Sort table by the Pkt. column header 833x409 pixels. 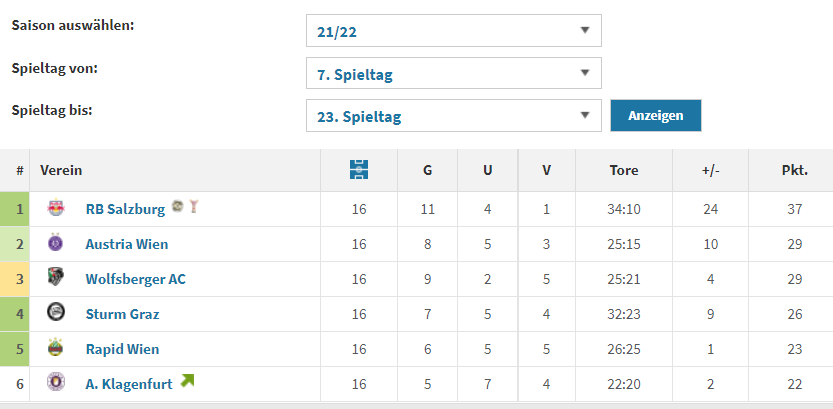click(794, 171)
